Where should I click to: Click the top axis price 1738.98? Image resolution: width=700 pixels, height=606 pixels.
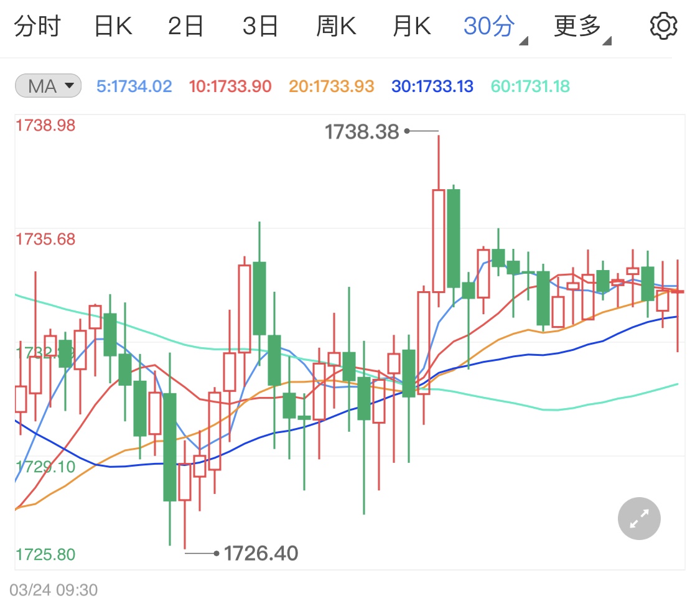coord(45,126)
